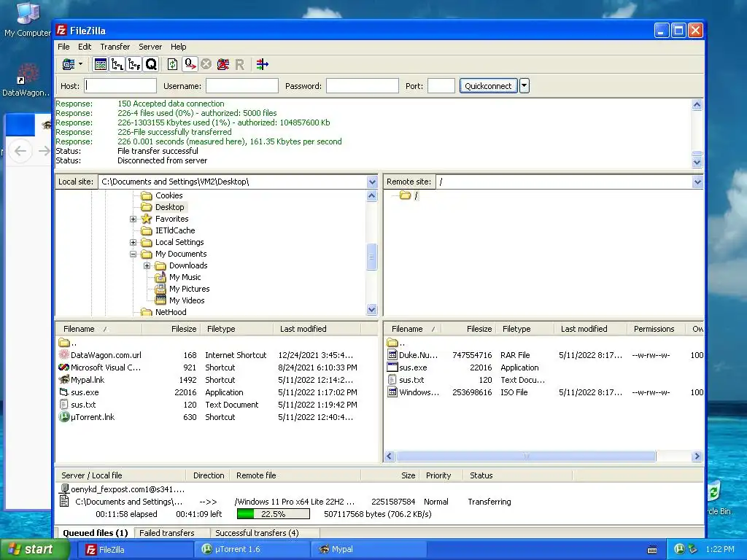The image size is (747, 560).
Task: Reconnect to last server (R icon)
Action: pyautogui.click(x=239, y=64)
